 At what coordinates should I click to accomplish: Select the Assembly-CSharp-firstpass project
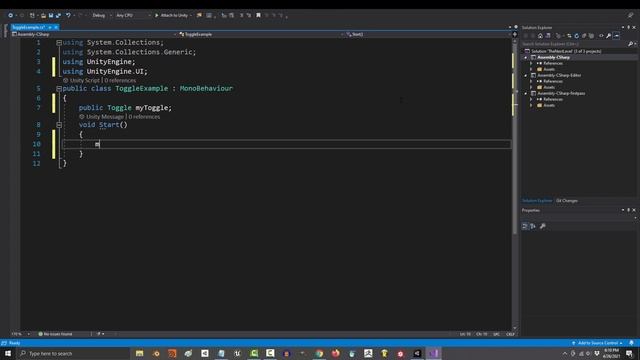(x=561, y=93)
